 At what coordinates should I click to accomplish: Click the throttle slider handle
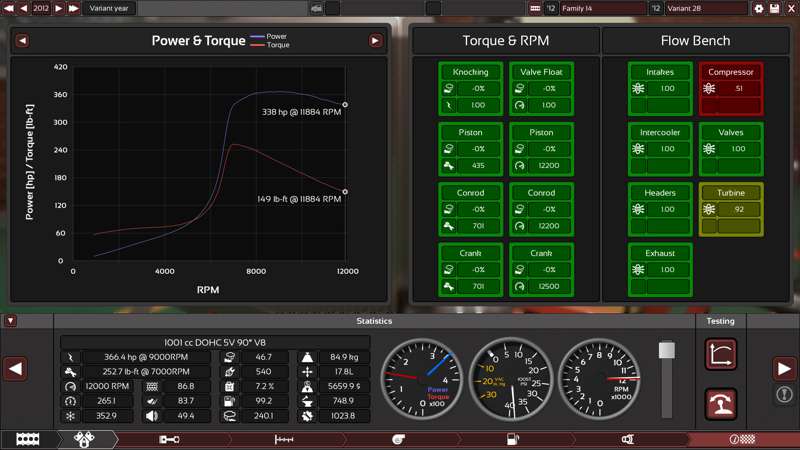tap(667, 350)
